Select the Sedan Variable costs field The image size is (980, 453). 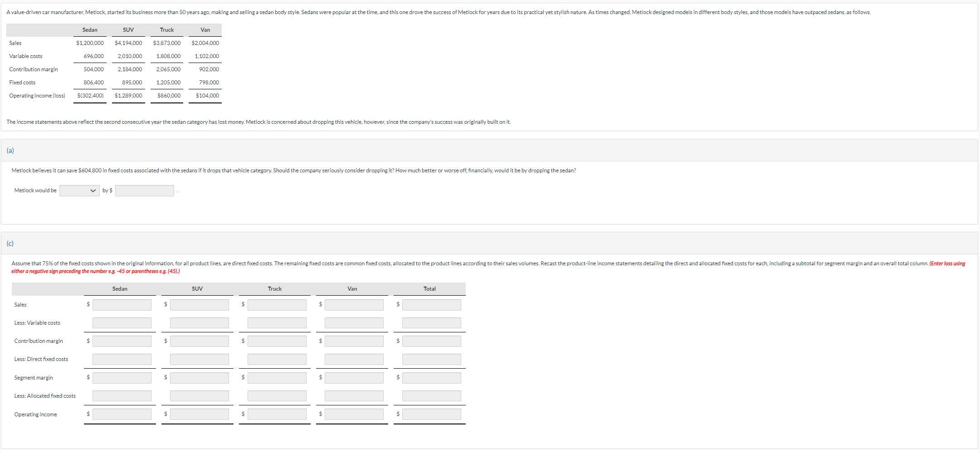[122, 323]
